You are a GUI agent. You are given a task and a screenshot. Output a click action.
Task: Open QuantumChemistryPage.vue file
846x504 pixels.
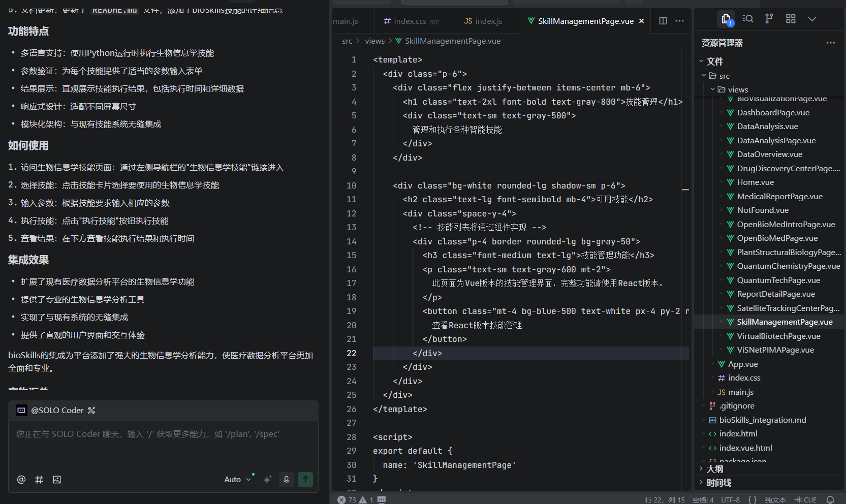pyautogui.click(x=788, y=266)
